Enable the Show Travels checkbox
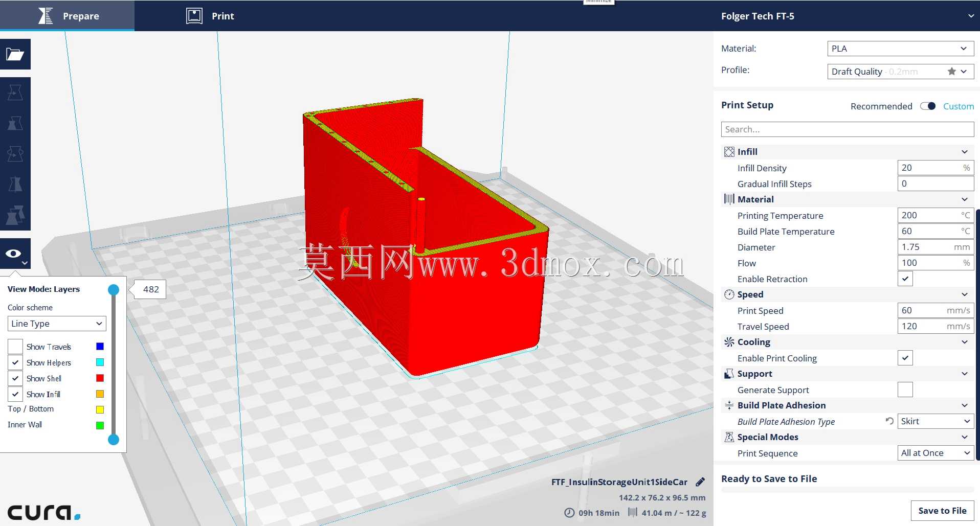This screenshot has width=980, height=526. click(x=15, y=347)
